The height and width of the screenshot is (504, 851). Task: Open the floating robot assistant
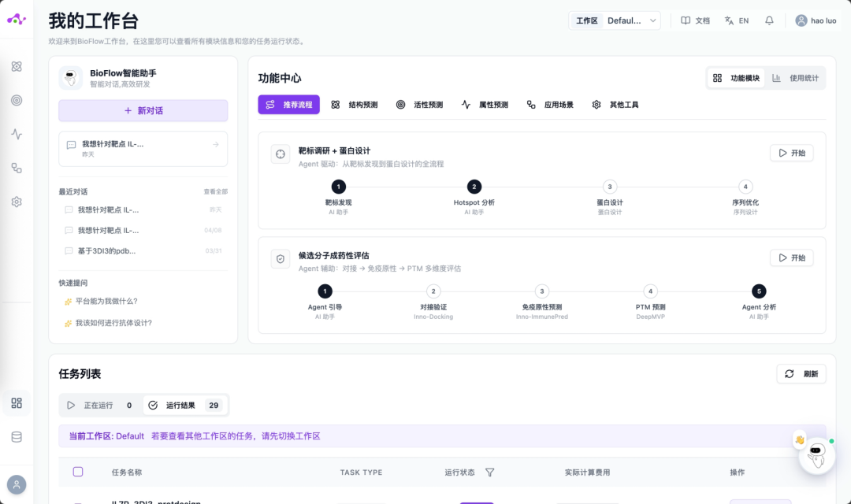coord(816,455)
